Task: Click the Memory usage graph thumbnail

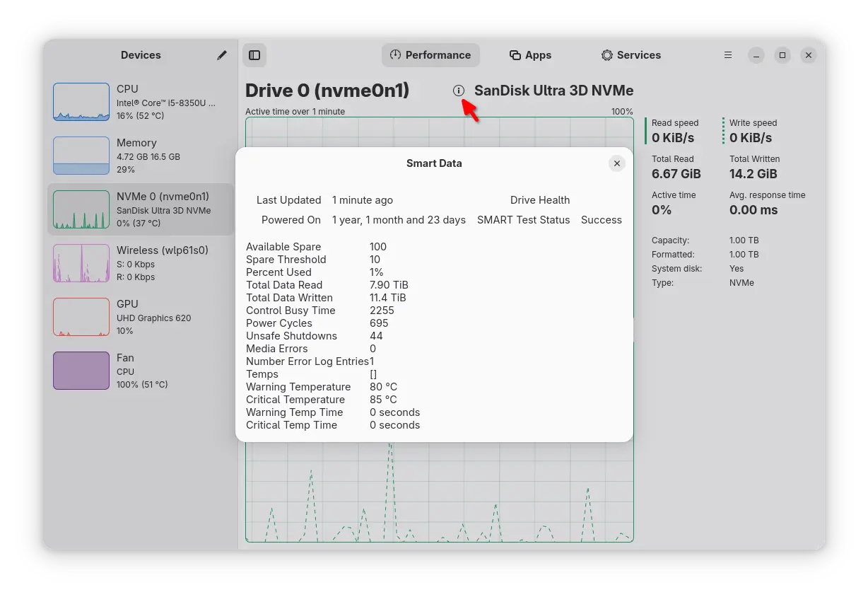Action: 81,156
